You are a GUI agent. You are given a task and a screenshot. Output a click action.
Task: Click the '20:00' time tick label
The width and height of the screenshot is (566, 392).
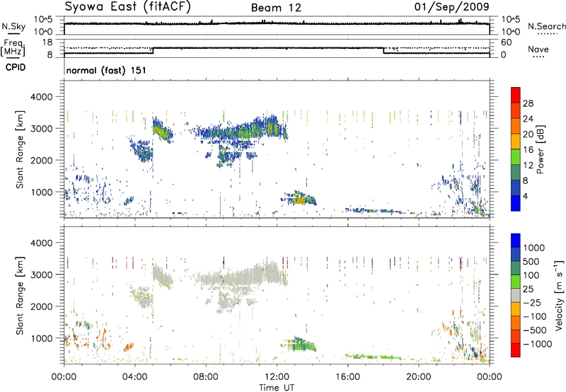418,377
